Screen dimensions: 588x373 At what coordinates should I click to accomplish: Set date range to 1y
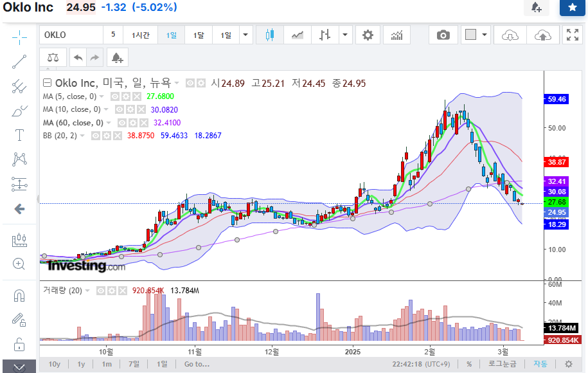[81, 364]
